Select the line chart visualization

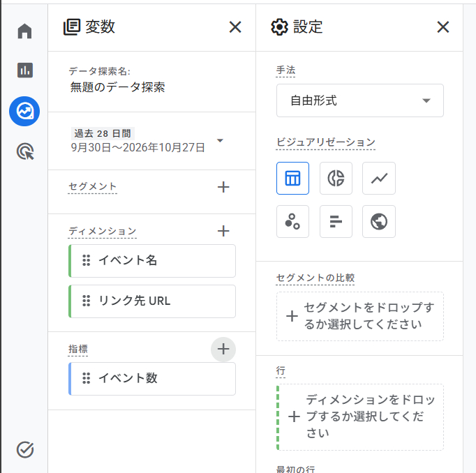coord(379,178)
